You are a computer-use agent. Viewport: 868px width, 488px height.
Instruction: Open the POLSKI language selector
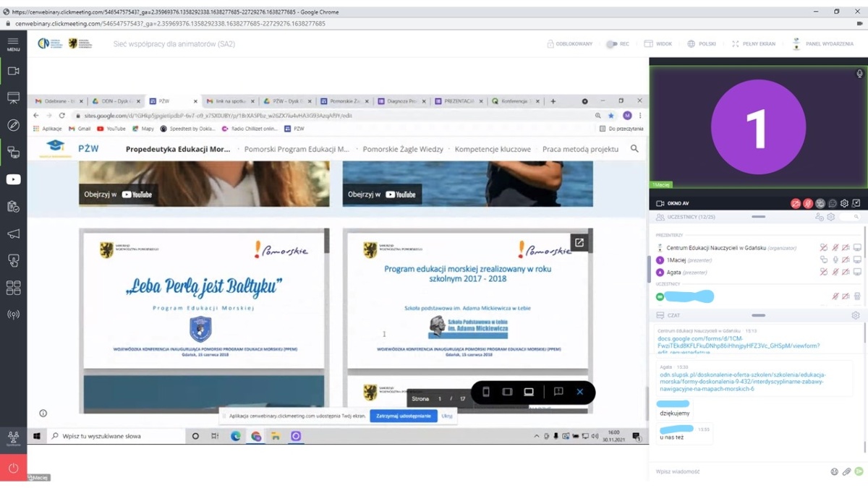click(701, 44)
